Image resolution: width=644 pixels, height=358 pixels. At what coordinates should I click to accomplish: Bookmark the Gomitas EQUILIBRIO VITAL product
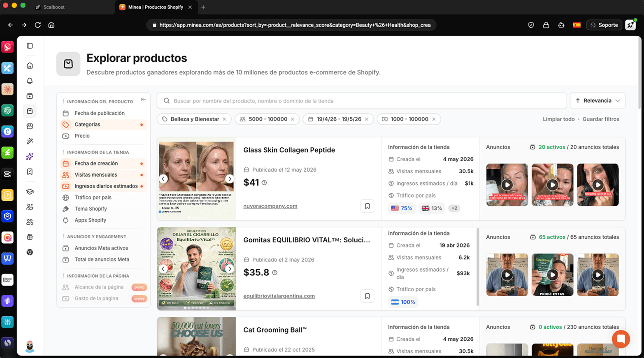click(x=367, y=296)
